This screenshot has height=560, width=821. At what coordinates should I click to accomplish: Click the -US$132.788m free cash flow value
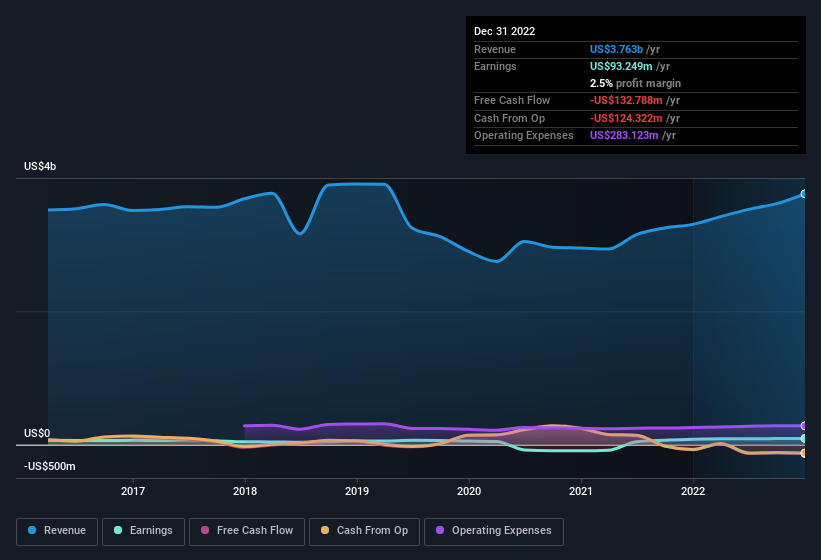626,100
